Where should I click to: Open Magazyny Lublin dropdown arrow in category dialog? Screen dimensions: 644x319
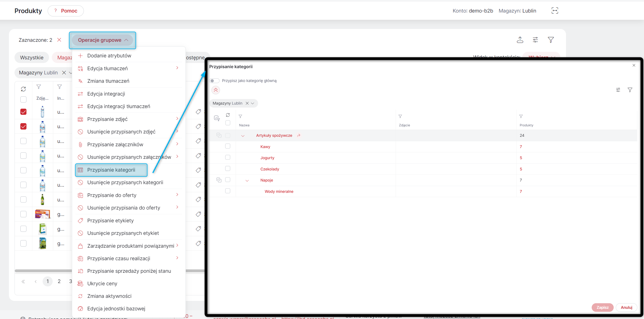tap(253, 103)
